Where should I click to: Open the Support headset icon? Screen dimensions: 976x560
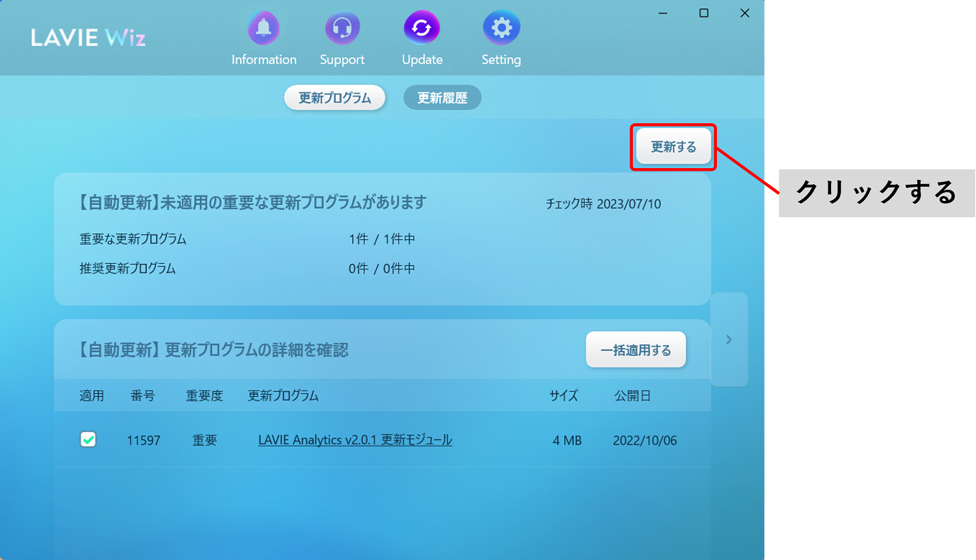click(x=342, y=29)
